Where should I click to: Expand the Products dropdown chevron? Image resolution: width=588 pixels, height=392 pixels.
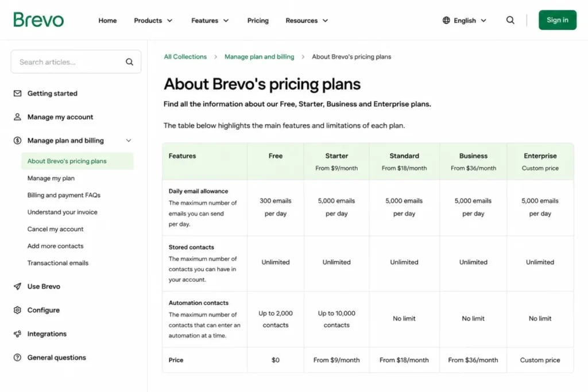pyautogui.click(x=170, y=21)
